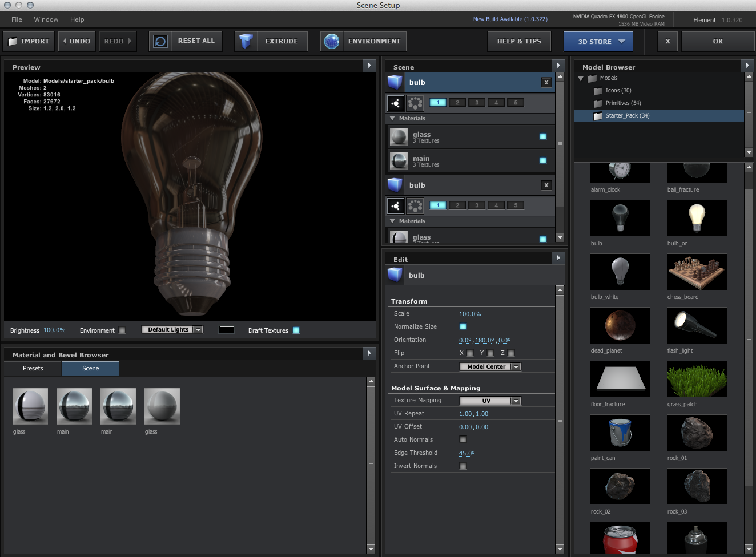Select the first bulb's particle array icon

pyautogui.click(x=415, y=103)
